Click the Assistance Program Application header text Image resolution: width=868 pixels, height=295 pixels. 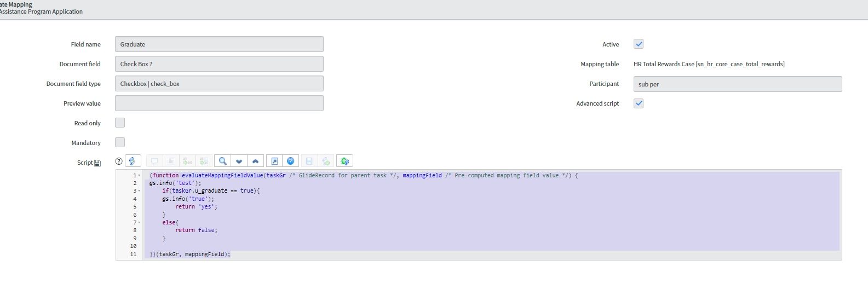coord(41,11)
